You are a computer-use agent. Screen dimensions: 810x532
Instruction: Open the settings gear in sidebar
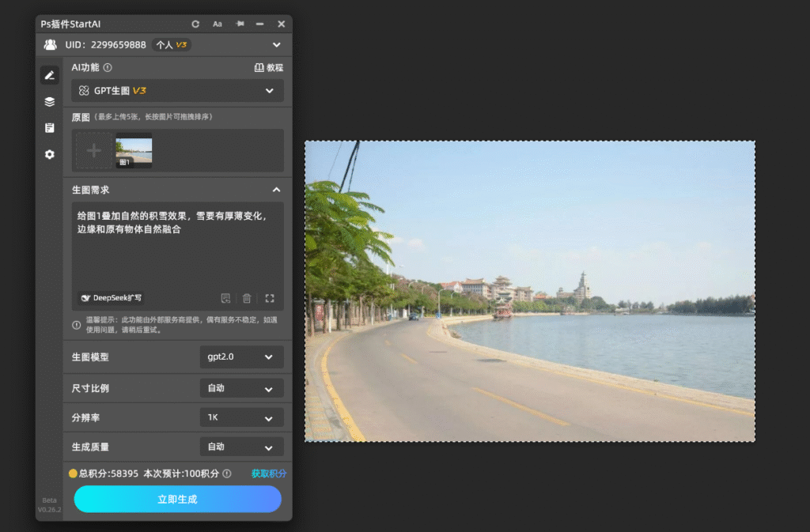(50, 154)
